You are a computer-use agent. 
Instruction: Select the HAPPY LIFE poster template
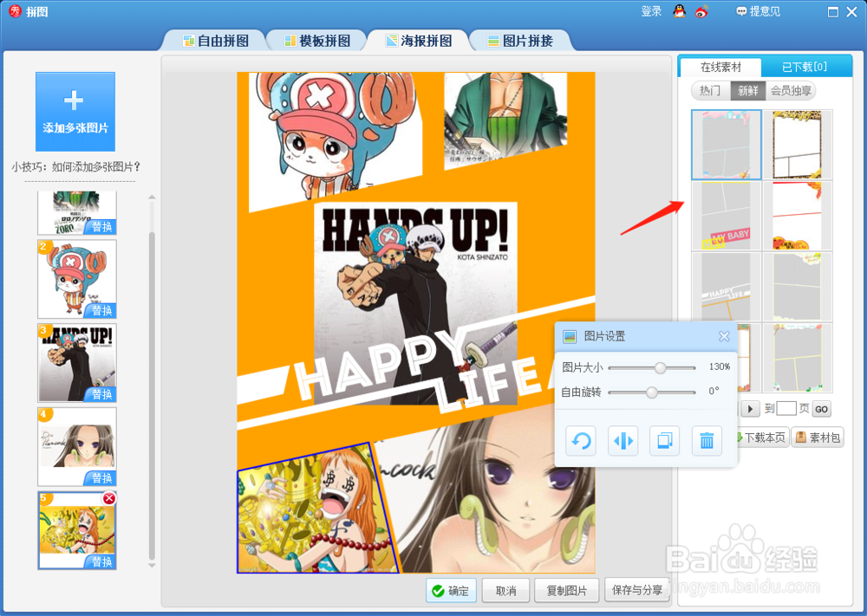(727, 287)
